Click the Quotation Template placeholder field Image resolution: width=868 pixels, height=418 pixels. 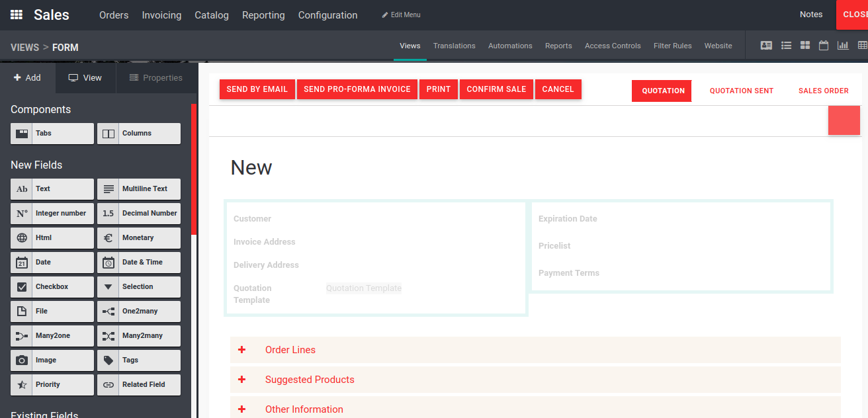pyautogui.click(x=364, y=288)
